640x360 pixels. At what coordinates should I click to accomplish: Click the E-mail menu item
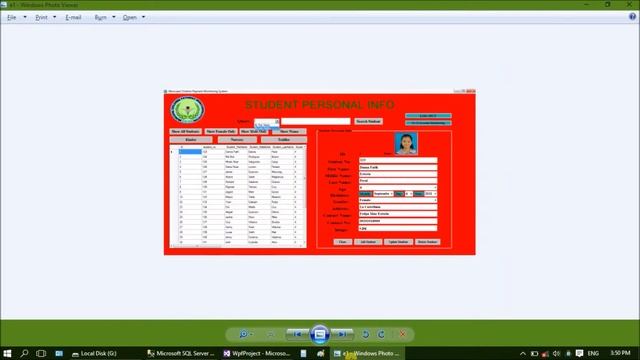(73, 17)
